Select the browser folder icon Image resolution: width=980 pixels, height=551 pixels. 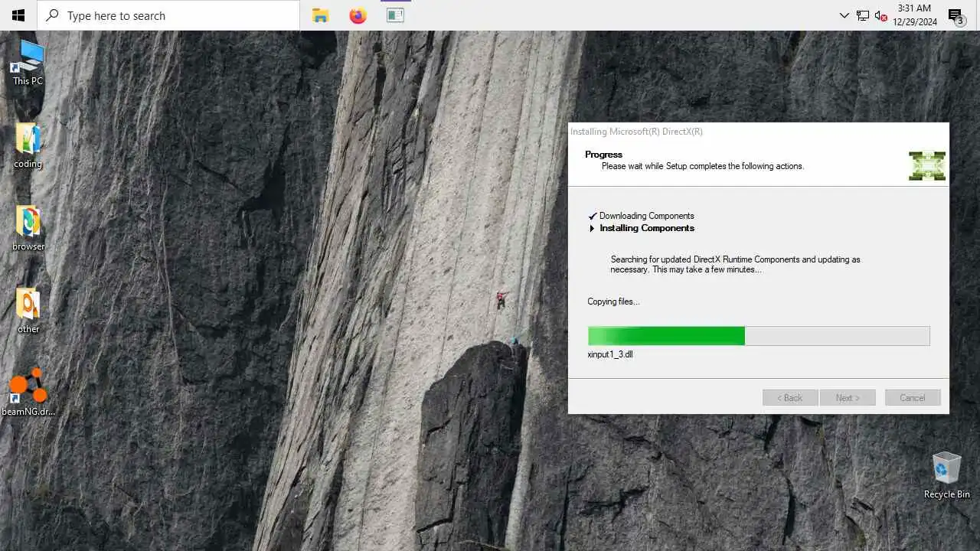28,228
